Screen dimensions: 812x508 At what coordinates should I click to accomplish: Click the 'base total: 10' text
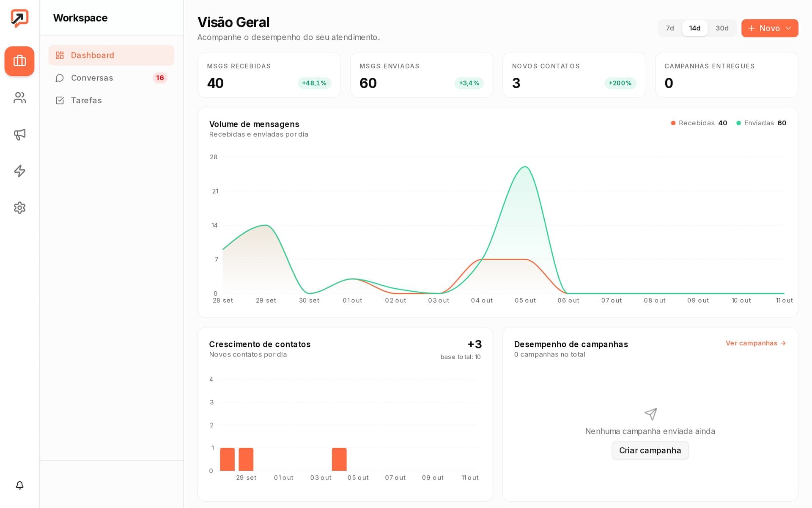coord(461,357)
